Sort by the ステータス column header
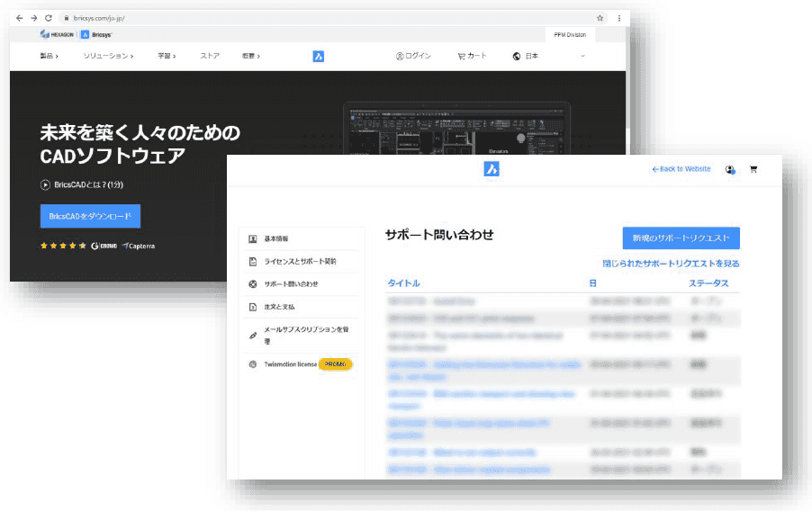812x511 pixels. [708, 283]
